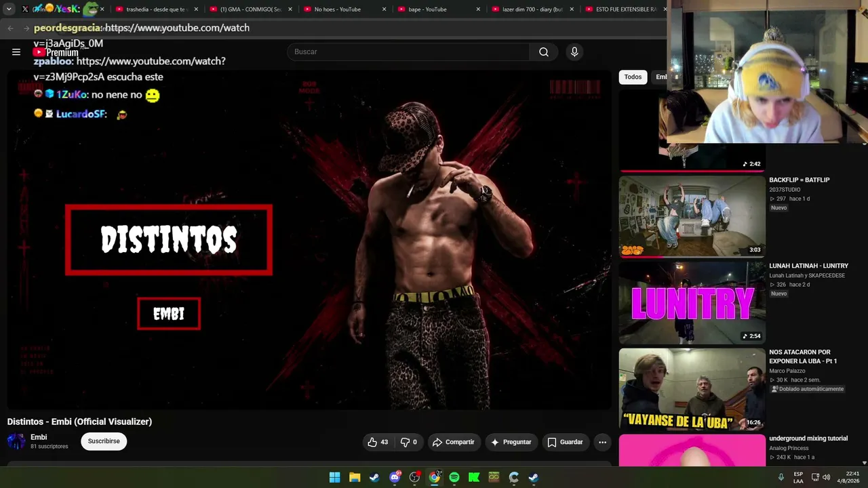This screenshot has width=868, height=488.
Task: Open VAYANSE DE LA UBA thumbnail
Action: coord(692,389)
